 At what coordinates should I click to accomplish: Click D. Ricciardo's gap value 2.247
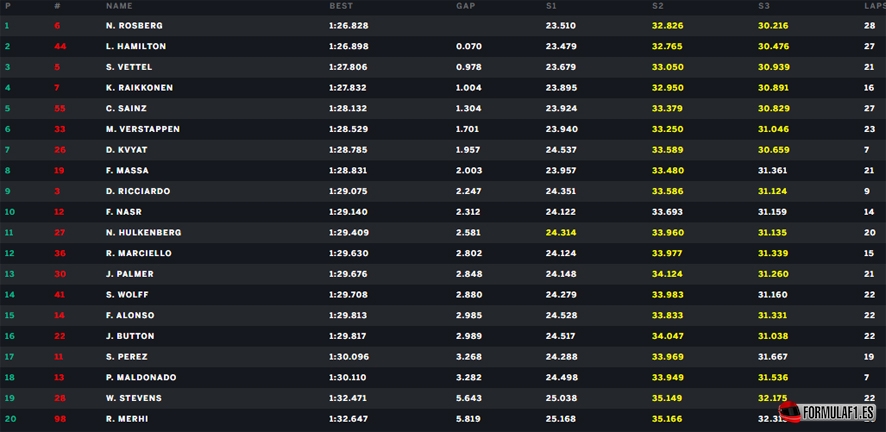[469, 191]
